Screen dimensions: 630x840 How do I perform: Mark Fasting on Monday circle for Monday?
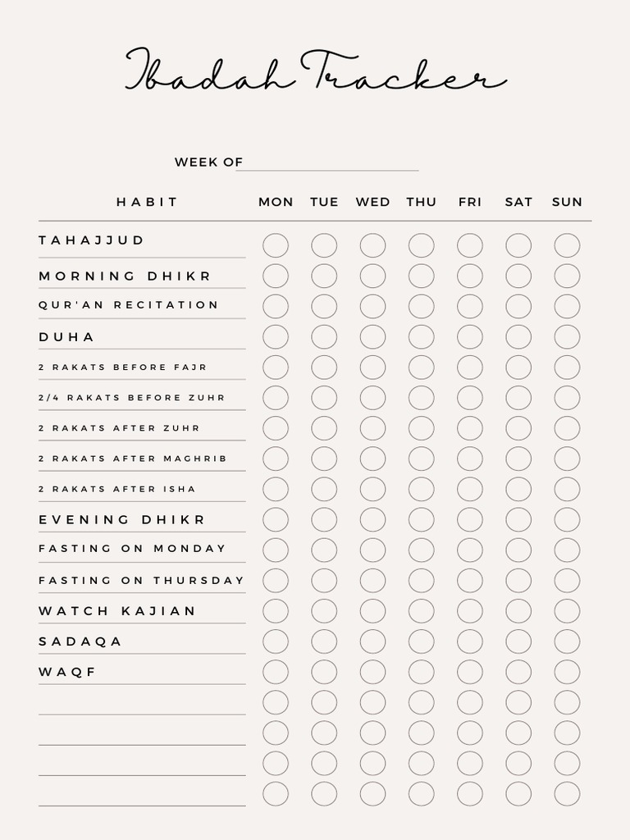click(276, 550)
